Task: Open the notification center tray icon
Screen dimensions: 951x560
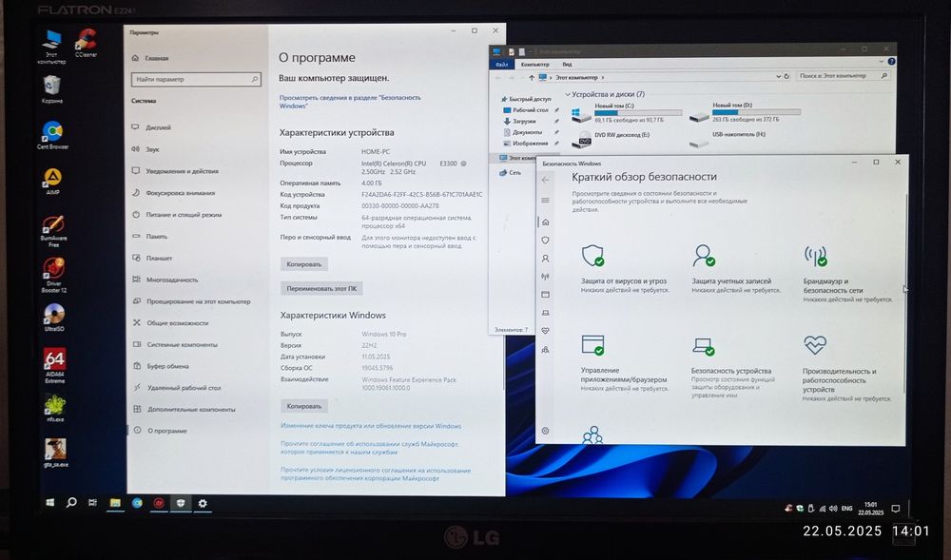Action: [x=895, y=508]
